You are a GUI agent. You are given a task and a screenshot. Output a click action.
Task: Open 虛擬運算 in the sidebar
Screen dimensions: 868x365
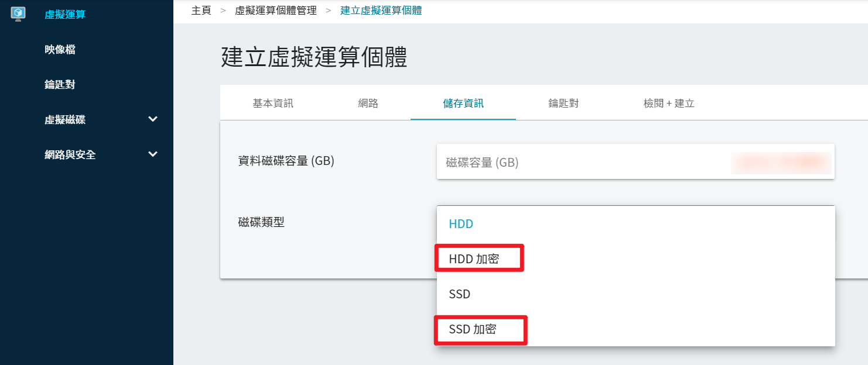tap(65, 15)
